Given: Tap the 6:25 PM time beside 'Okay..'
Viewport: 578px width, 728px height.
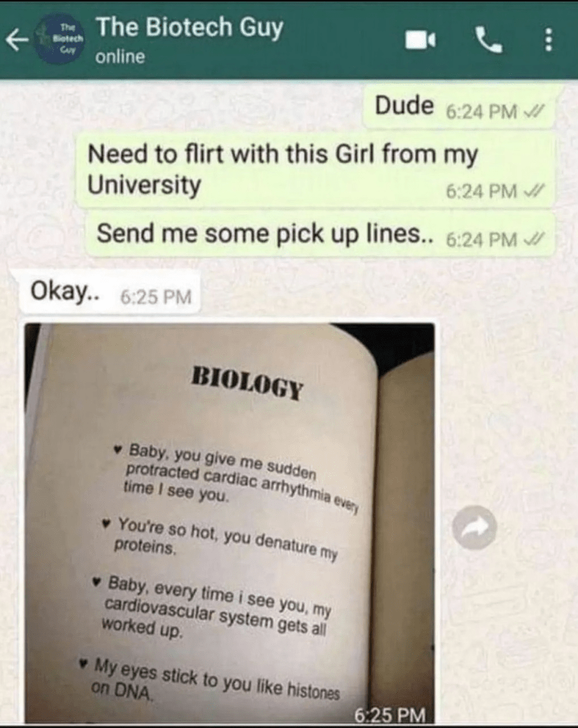Looking at the screenshot, I should click(x=156, y=297).
